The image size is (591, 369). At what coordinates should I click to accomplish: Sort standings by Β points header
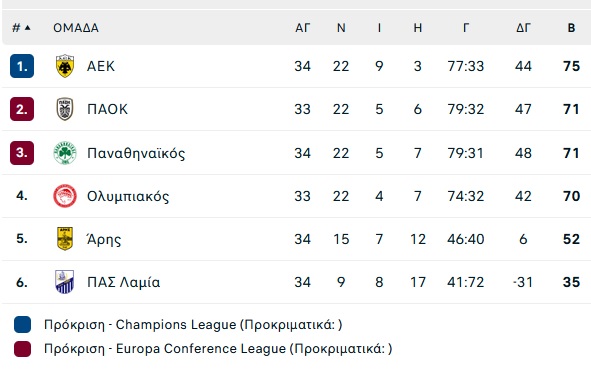coord(571,28)
